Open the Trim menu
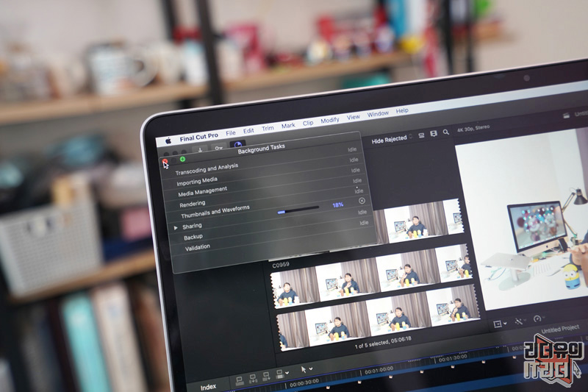 pos(268,128)
